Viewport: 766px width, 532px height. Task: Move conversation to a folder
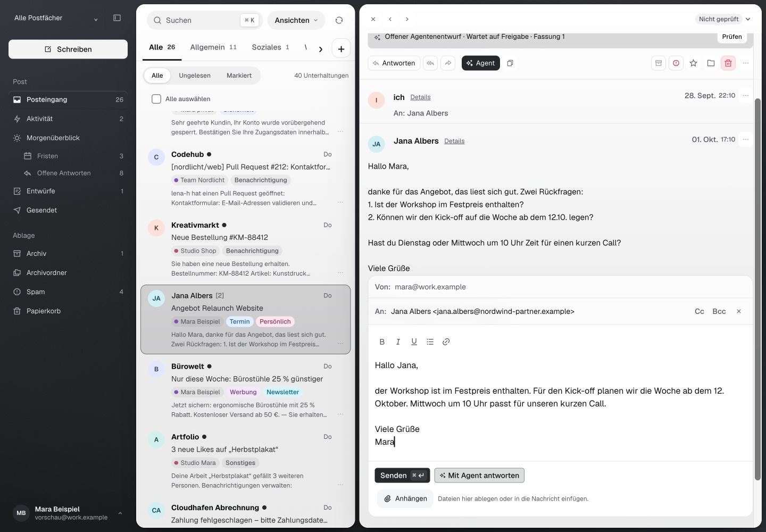pos(711,63)
